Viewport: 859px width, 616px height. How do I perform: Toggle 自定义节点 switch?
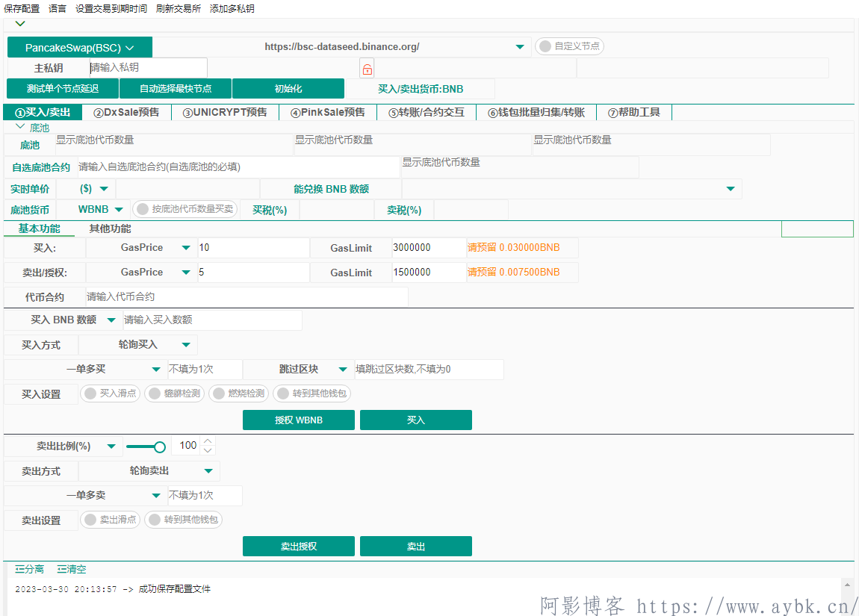click(x=569, y=46)
